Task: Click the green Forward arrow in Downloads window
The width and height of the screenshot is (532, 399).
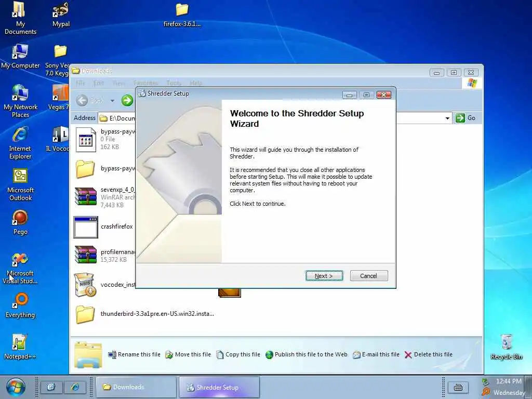Action: (x=127, y=100)
